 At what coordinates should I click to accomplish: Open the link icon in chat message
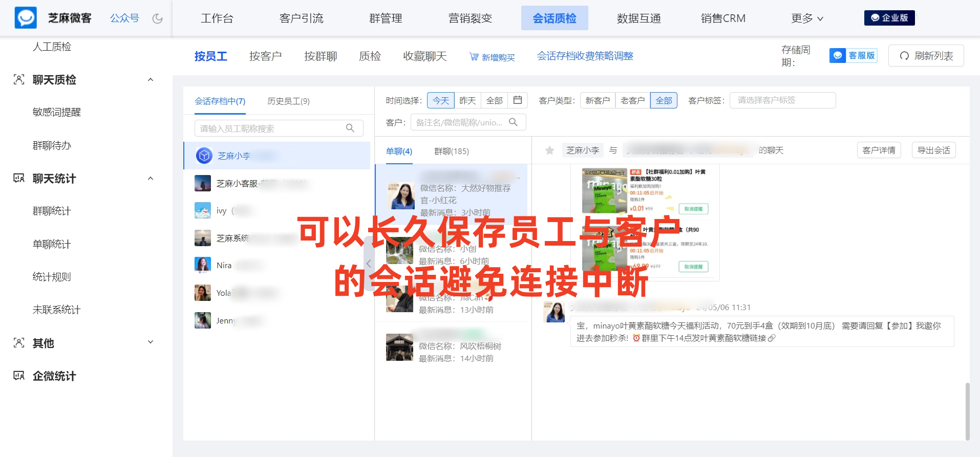click(x=772, y=338)
